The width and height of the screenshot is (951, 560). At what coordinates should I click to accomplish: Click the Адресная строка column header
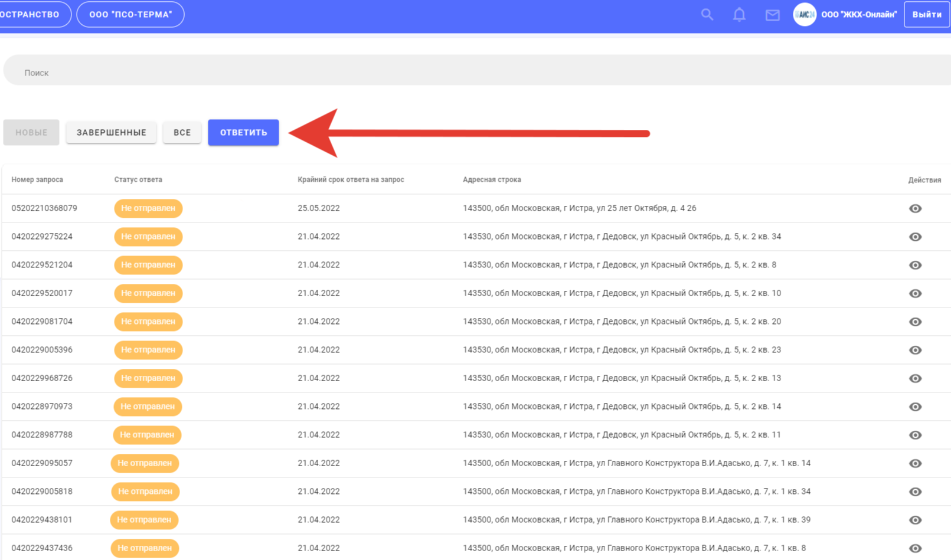(492, 179)
